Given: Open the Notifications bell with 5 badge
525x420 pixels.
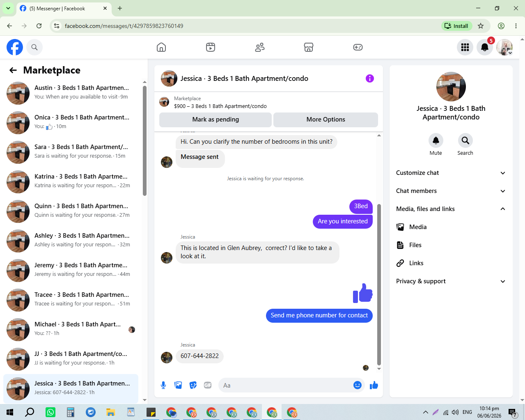Looking at the screenshot, I should [x=485, y=47].
